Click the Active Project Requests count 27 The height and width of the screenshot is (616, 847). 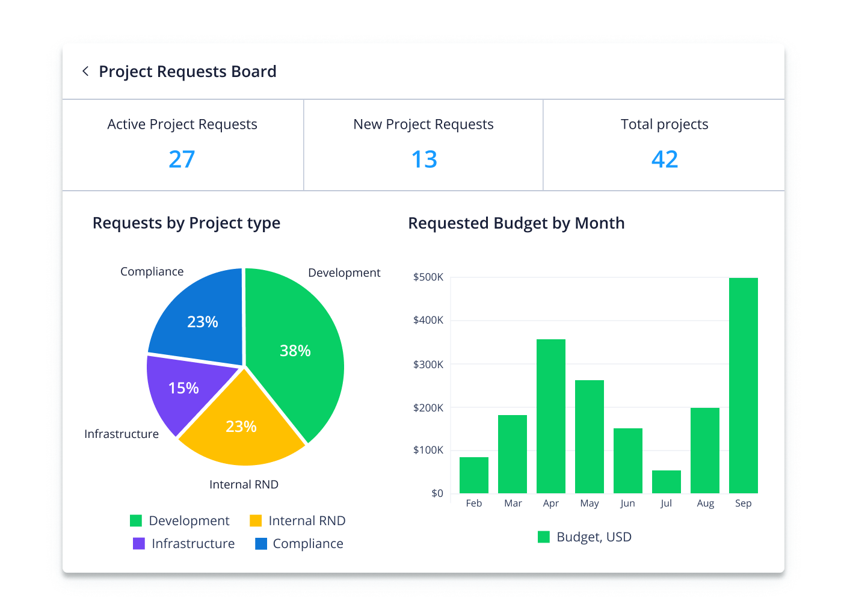coord(182,159)
